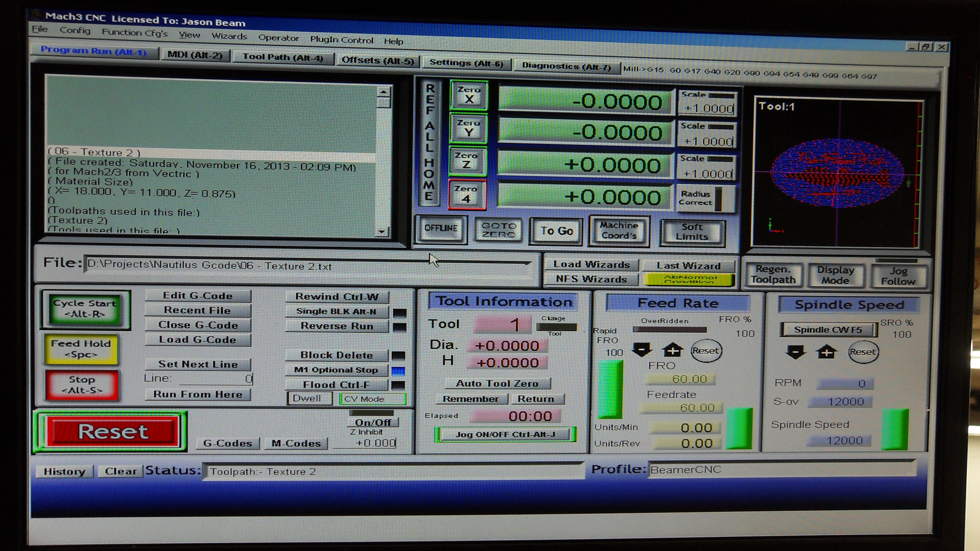
Task: Click the feed rate decrease arrow
Action: click(642, 350)
